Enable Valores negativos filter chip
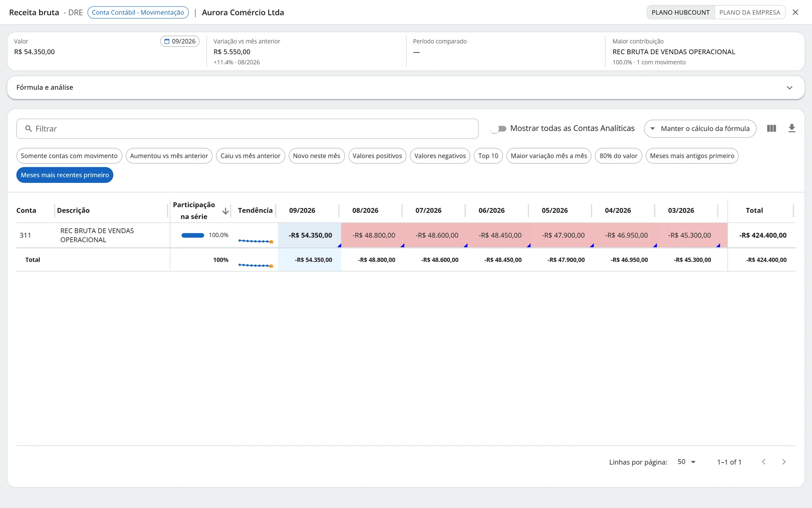Screen dimensions: 812x508 click(x=440, y=156)
